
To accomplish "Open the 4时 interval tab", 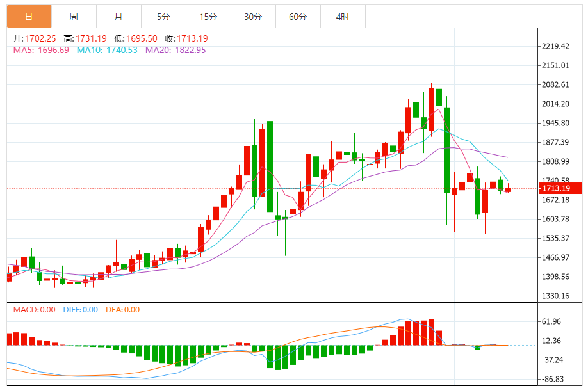I will pos(343,17).
